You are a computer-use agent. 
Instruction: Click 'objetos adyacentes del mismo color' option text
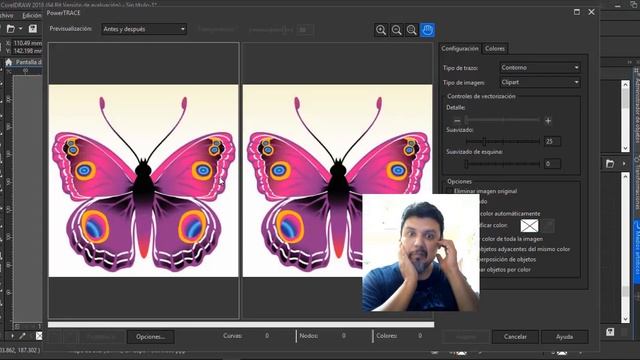524,249
